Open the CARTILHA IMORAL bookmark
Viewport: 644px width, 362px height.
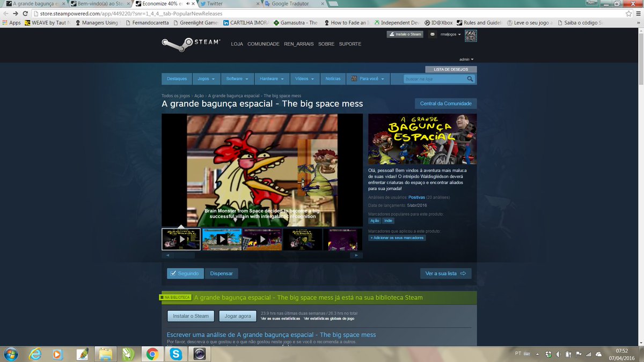[246, 23]
